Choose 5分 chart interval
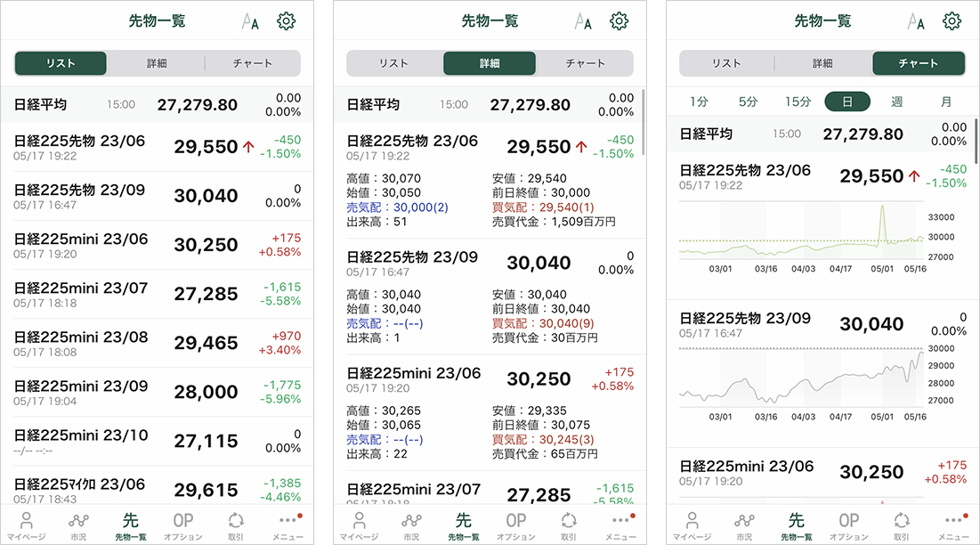 pyautogui.click(x=748, y=102)
